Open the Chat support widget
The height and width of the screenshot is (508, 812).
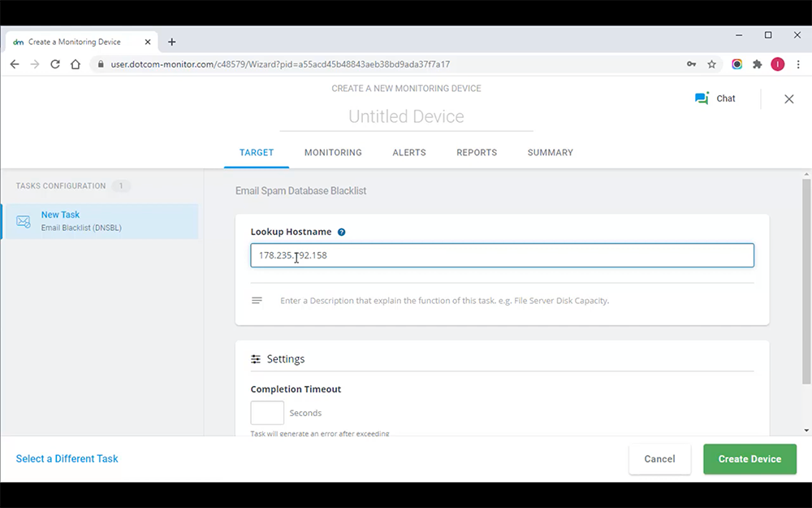pyautogui.click(x=715, y=98)
